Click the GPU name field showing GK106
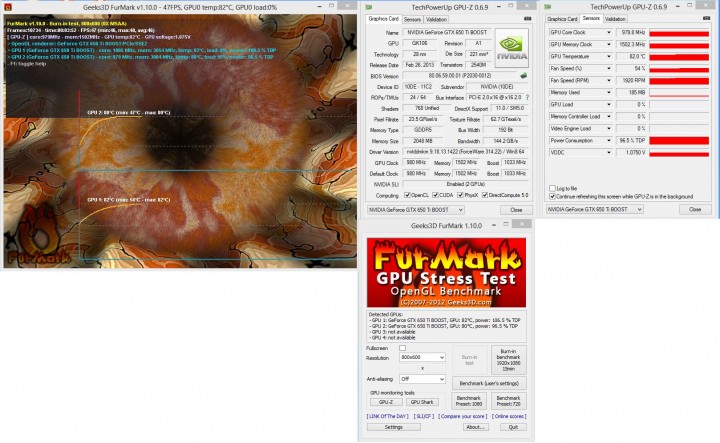 pyautogui.click(x=420, y=43)
